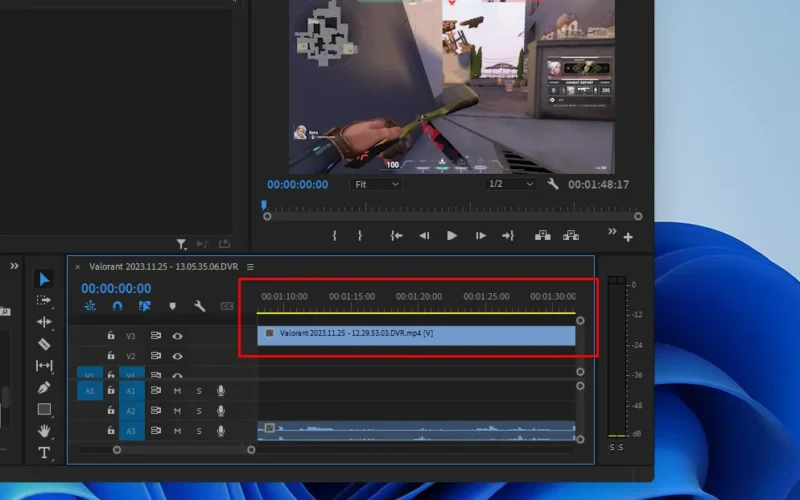Click Add Marker icon in timeline header
Image resolution: width=800 pixels, height=500 pixels.
click(172, 306)
